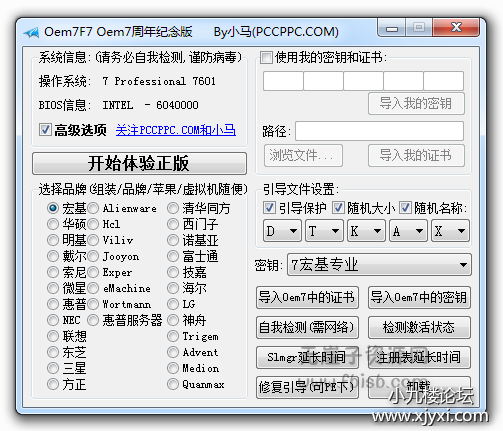Select the 联想 brand radio button
503x431 pixels.
pos(53,336)
